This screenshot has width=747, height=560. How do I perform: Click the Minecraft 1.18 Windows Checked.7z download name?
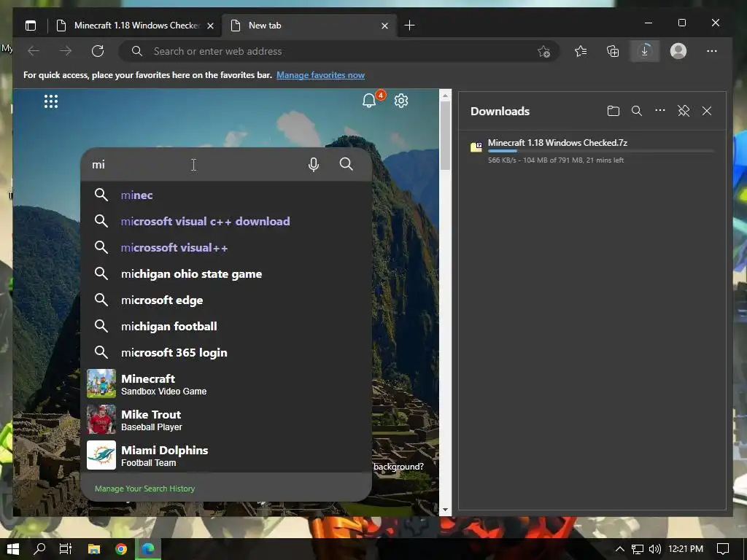click(x=557, y=143)
